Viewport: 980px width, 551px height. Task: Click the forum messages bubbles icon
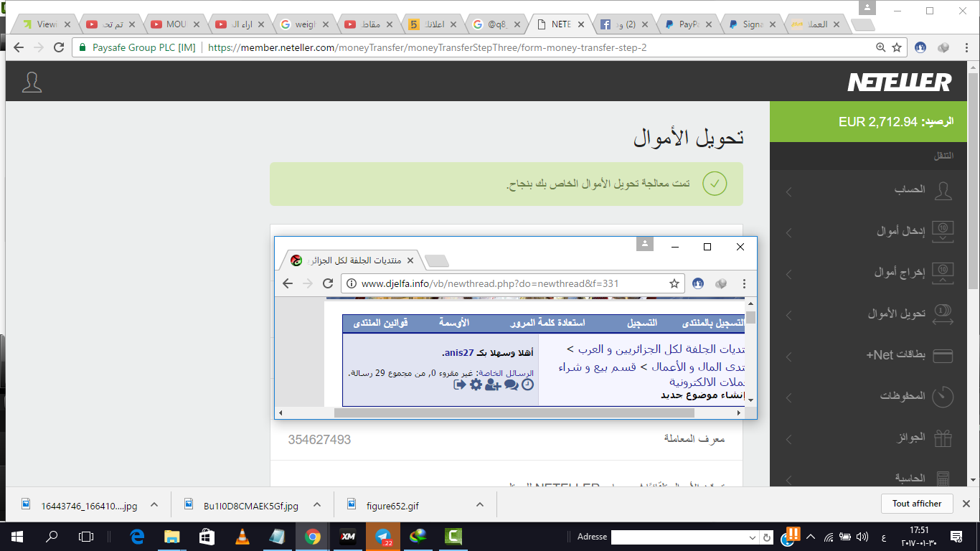pyautogui.click(x=511, y=385)
